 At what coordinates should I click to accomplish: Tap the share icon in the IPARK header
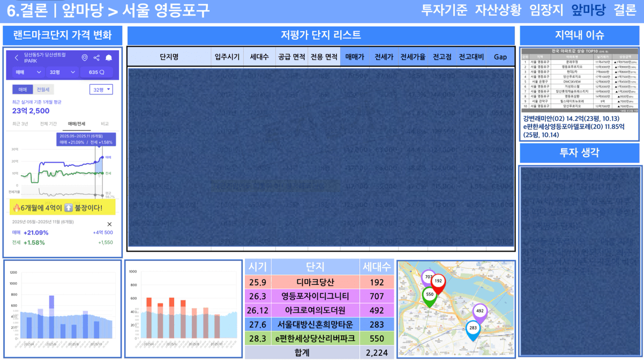(x=96, y=57)
